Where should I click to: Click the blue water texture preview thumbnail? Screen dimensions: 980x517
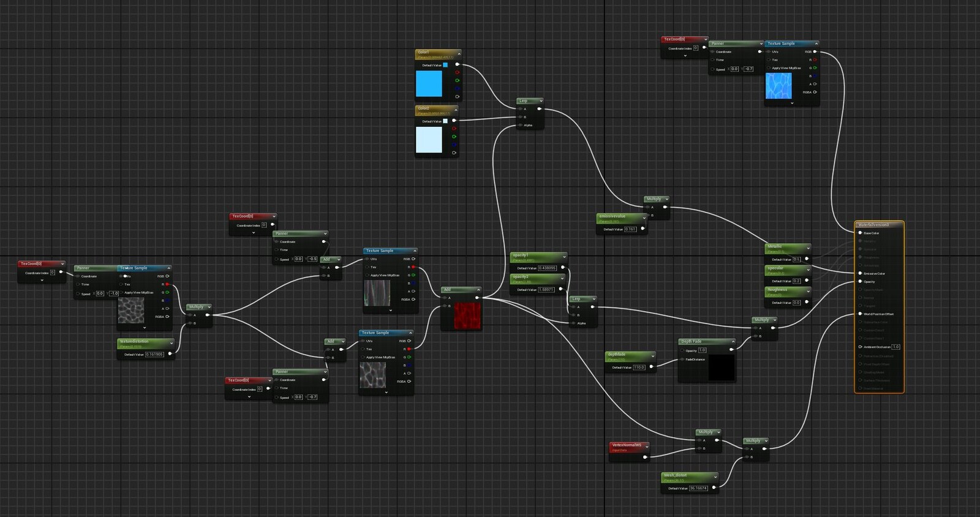(778, 86)
